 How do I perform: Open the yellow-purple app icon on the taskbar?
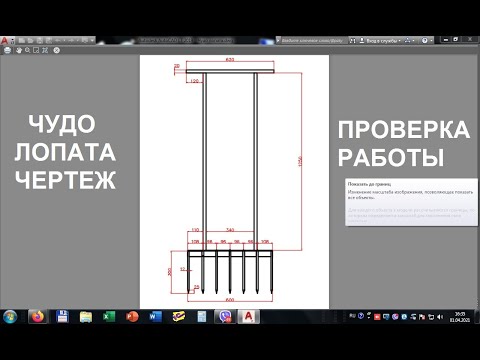click(179, 317)
